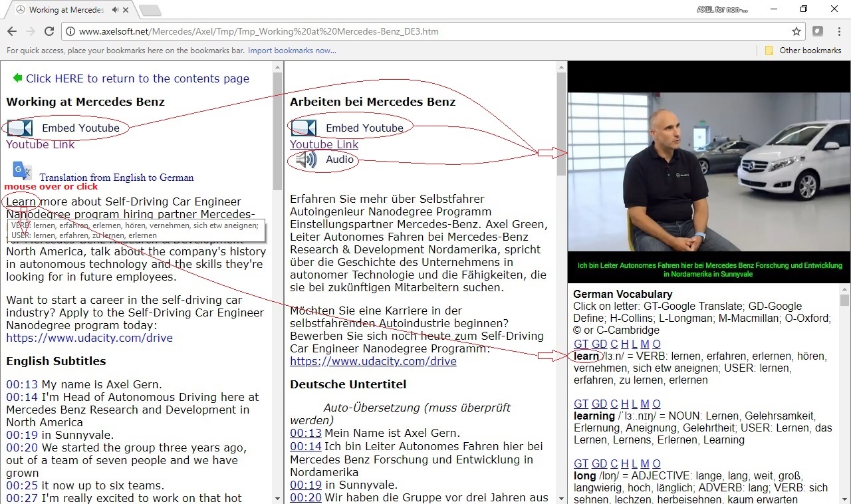Click HERE to return to the contents page

(138, 78)
